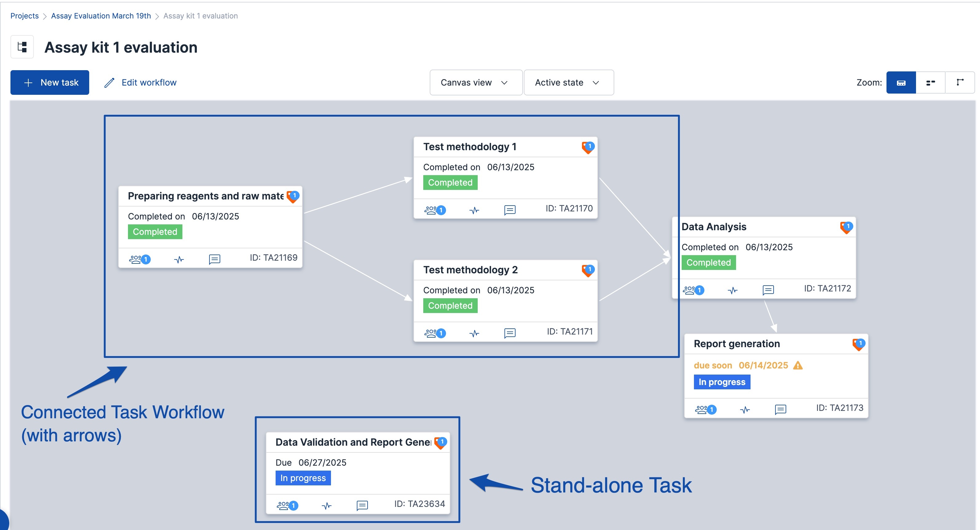This screenshot has height=530, width=980.
Task: Open the Data Analysis task card title
Action: 714,227
